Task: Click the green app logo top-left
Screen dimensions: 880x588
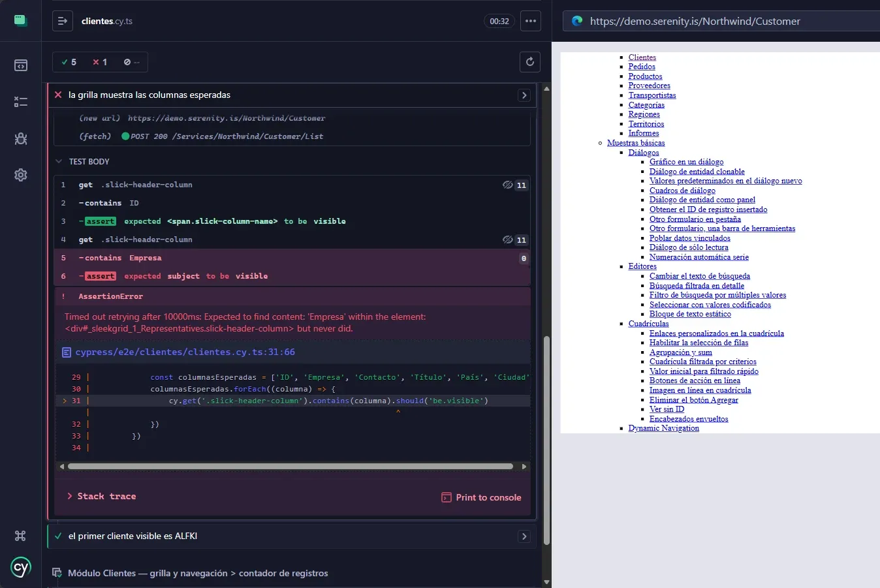Action: coord(20,20)
